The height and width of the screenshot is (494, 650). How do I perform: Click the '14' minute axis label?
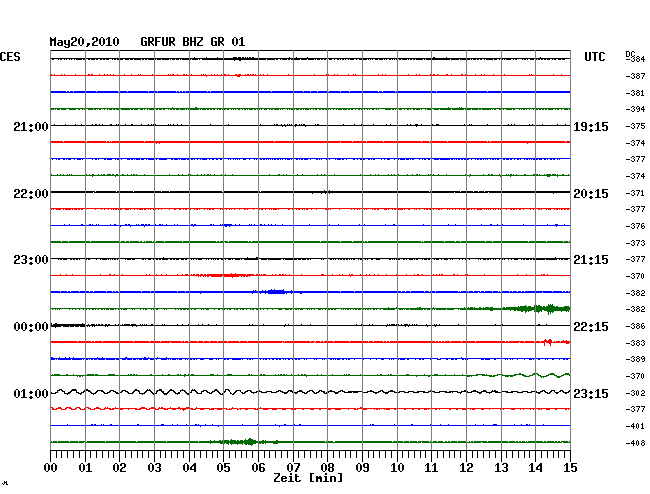[x=536, y=468]
